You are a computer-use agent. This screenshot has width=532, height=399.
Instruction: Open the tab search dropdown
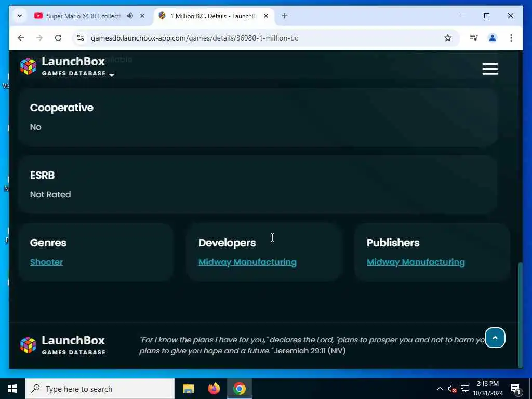click(20, 16)
